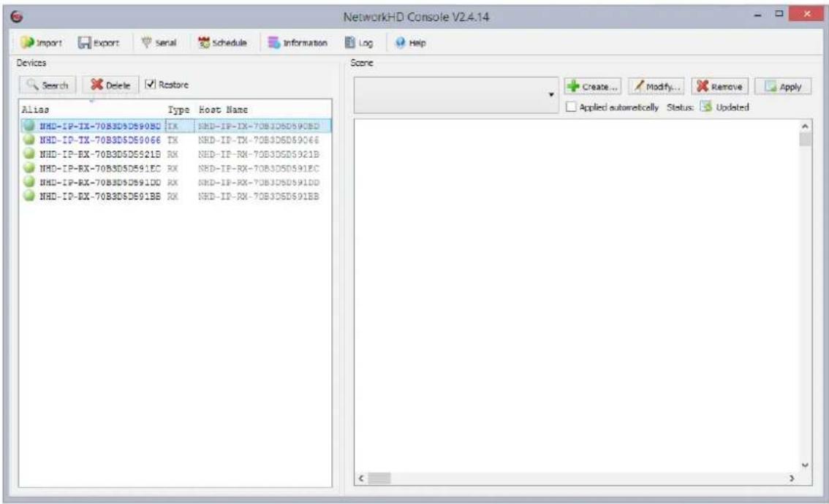Close the NetworkHD Console window
The height and width of the screenshot is (504, 829).
(x=806, y=15)
